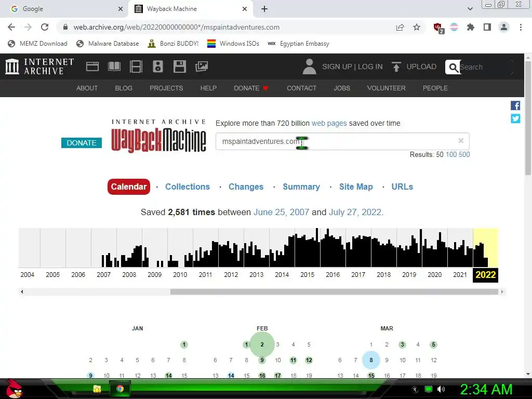This screenshot has height=399, width=532.
Task: Open the tab search dropdown chevron
Action: click(x=470, y=9)
